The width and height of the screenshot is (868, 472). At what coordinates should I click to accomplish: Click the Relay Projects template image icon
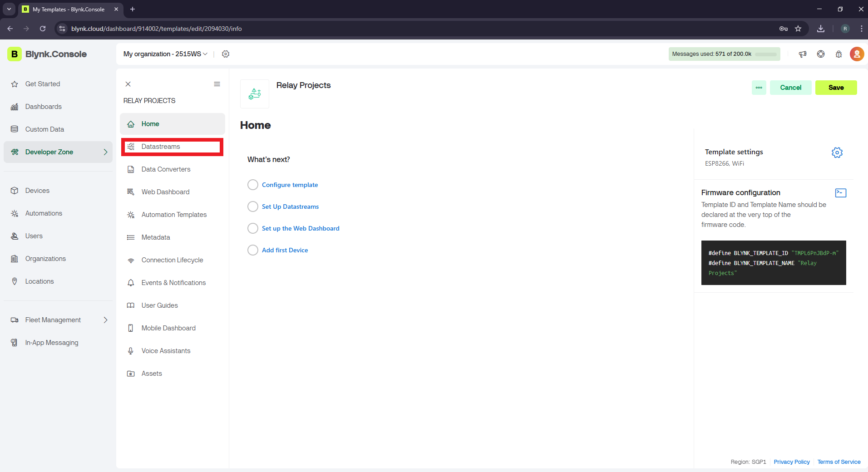coord(255,94)
